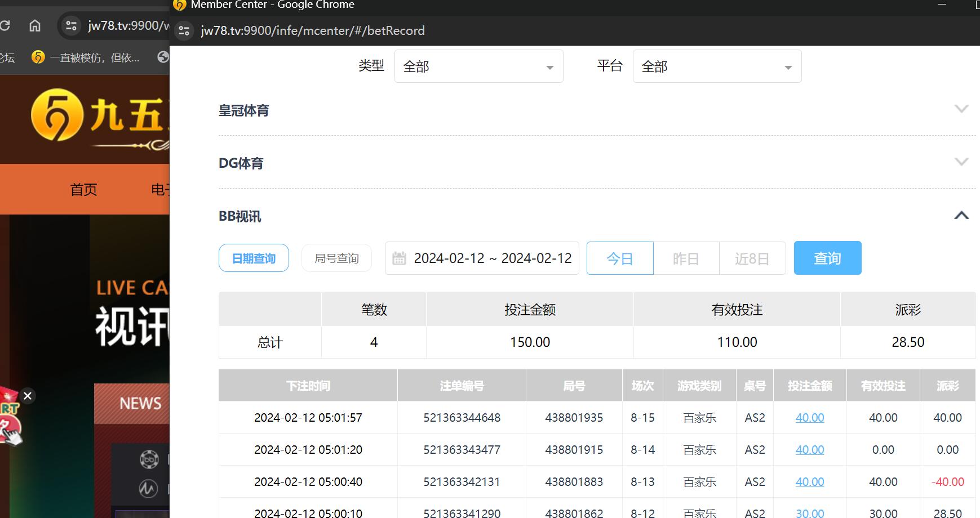
Task: Click the DG体育 section title
Action: point(241,163)
